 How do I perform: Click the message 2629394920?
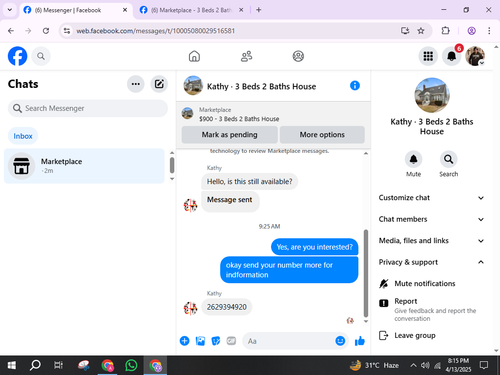[227, 307]
